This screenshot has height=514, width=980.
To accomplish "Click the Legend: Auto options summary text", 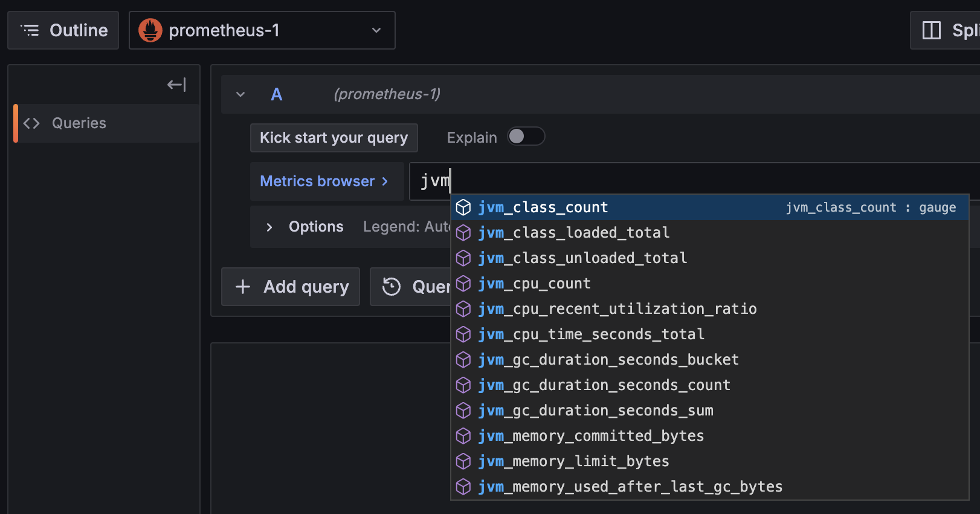I will tap(407, 227).
